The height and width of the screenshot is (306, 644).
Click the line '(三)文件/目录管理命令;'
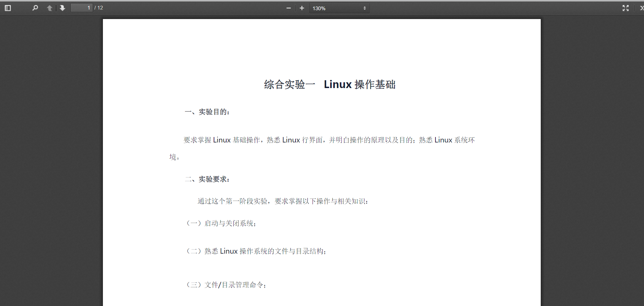(x=226, y=285)
